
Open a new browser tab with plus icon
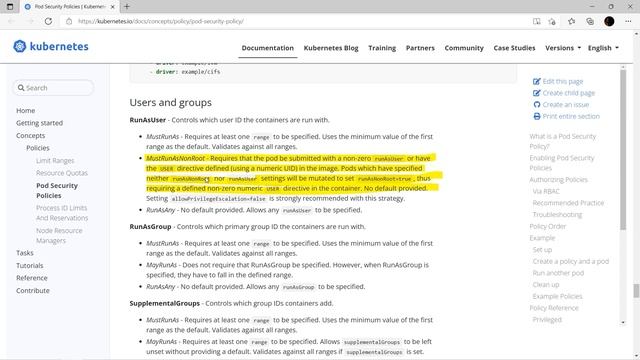coord(127,7)
